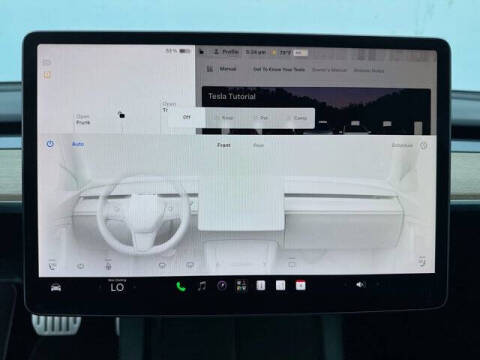This screenshot has width=480, height=360.
Task: Tap the outside temperature weather reading
Action: click(x=282, y=52)
